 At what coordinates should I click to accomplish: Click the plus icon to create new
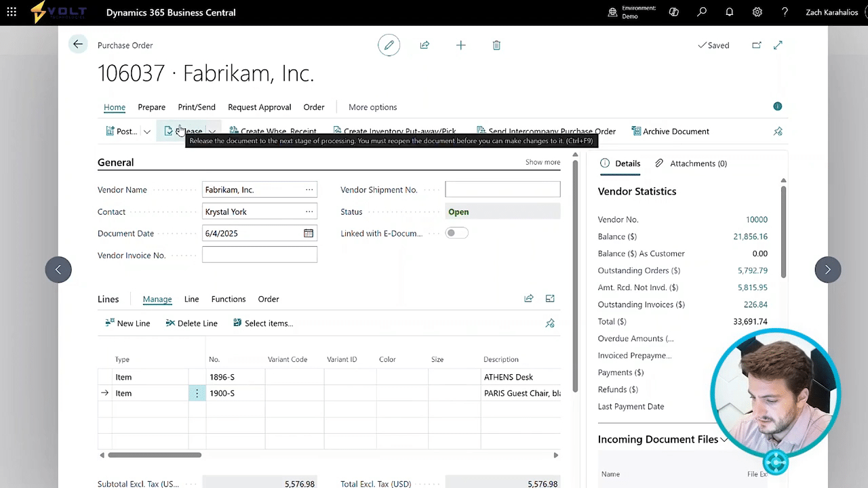pyautogui.click(x=460, y=45)
